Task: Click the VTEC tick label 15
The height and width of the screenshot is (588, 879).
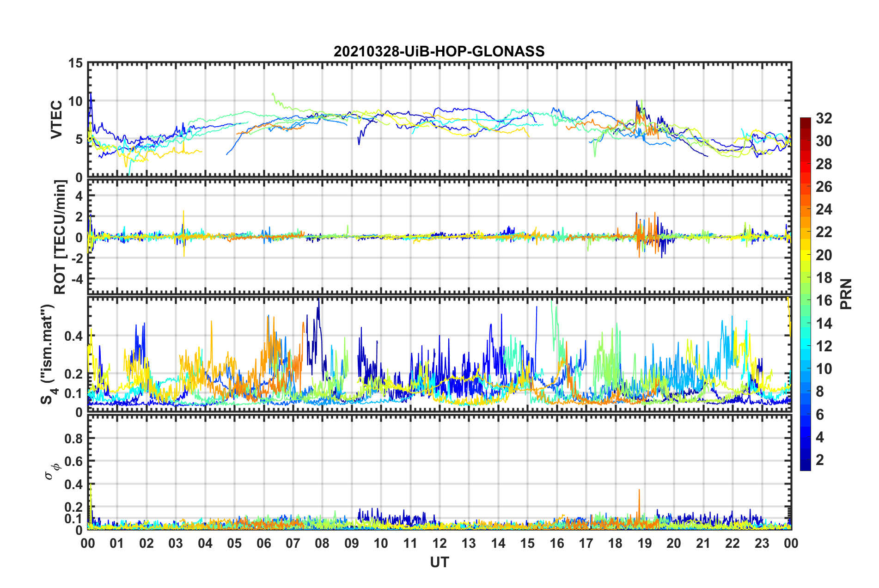Action: click(x=76, y=63)
